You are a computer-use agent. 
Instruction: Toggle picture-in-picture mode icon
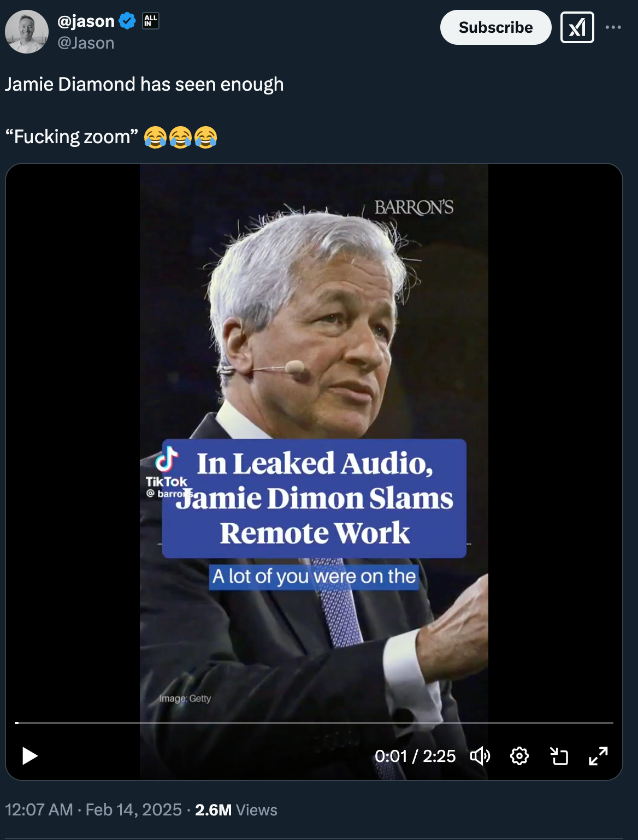pos(559,756)
